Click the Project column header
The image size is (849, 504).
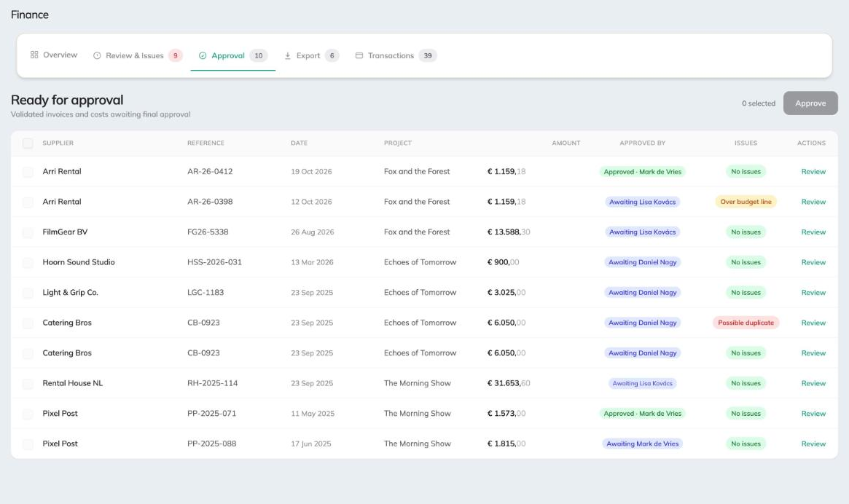pyautogui.click(x=398, y=143)
